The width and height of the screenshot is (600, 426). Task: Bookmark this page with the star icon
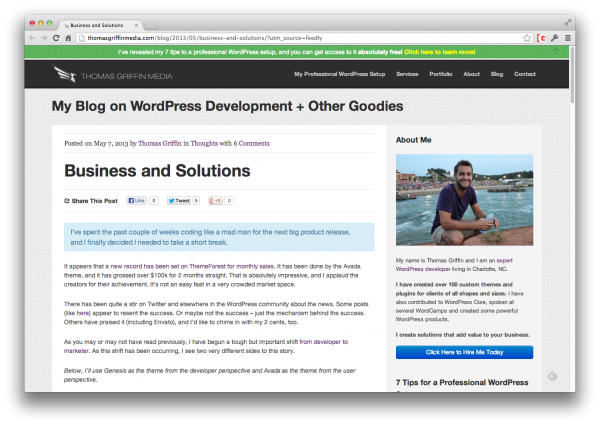pyautogui.click(x=527, y=38)
